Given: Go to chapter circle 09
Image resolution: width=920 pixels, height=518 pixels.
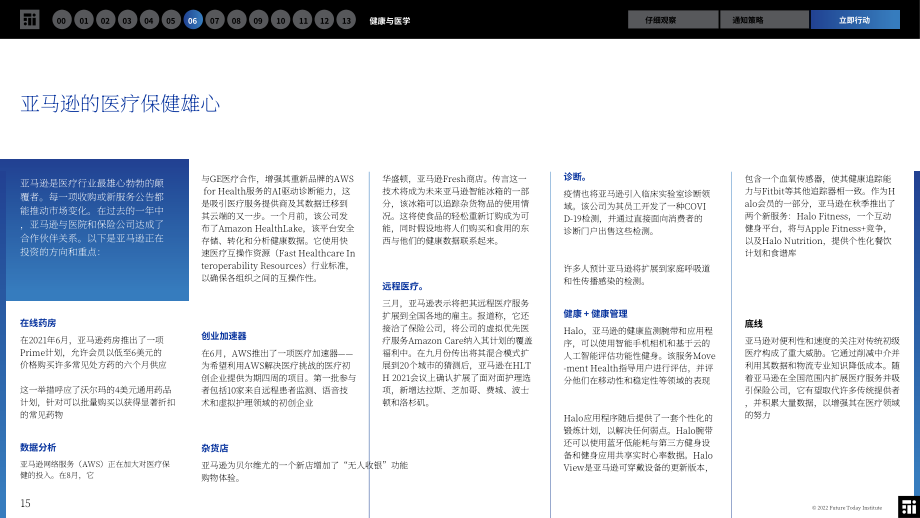Looking at the screenshot, I should pyautogui.click(x=258, y=20).
